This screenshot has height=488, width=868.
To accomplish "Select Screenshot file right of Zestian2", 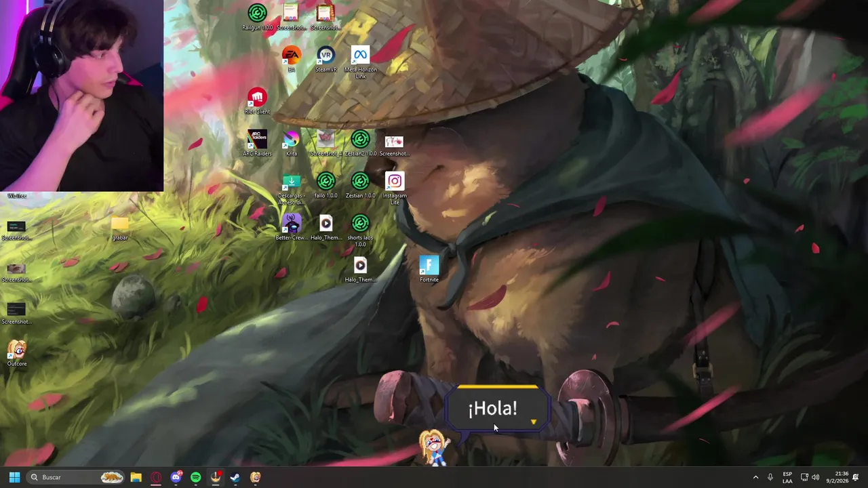I will click(x=394, y=144).
